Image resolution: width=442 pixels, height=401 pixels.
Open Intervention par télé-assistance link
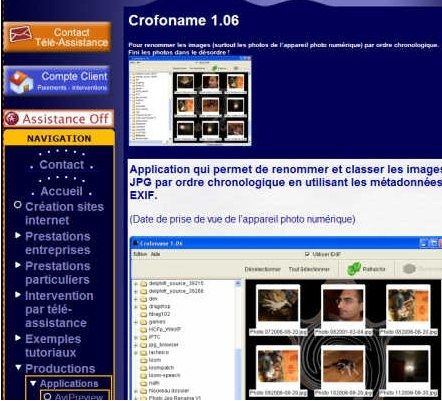(59, 309)
